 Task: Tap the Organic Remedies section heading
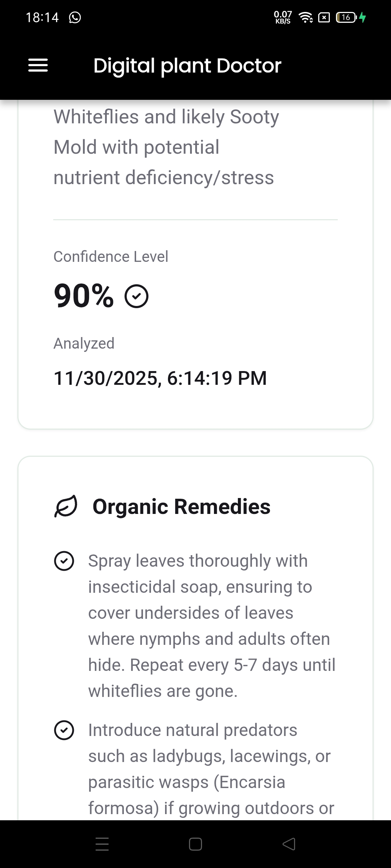click(181, 506)
